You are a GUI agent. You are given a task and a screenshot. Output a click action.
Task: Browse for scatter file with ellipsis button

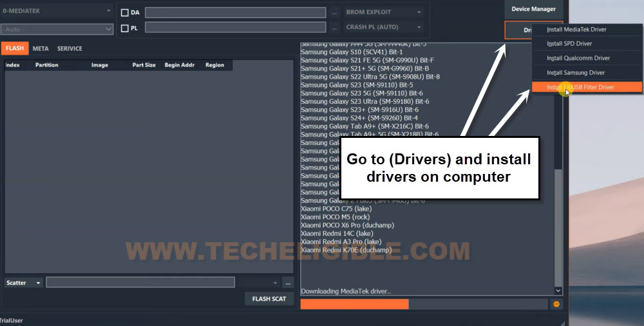pos(288,283)
